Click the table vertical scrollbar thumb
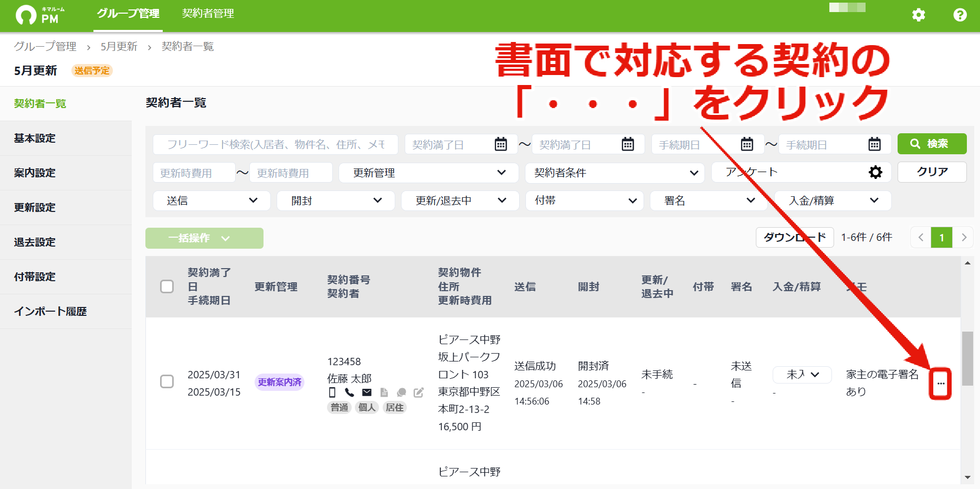The width and height of the screenshot is (980, 489). [967, 358]
